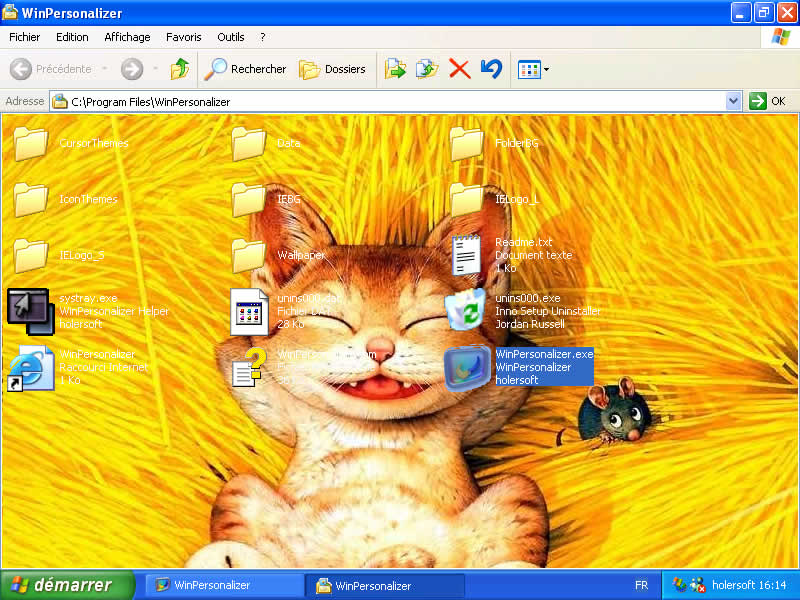Open the Edition menu
This screenshot has width=800, height=600.
[x=72, y=37]
